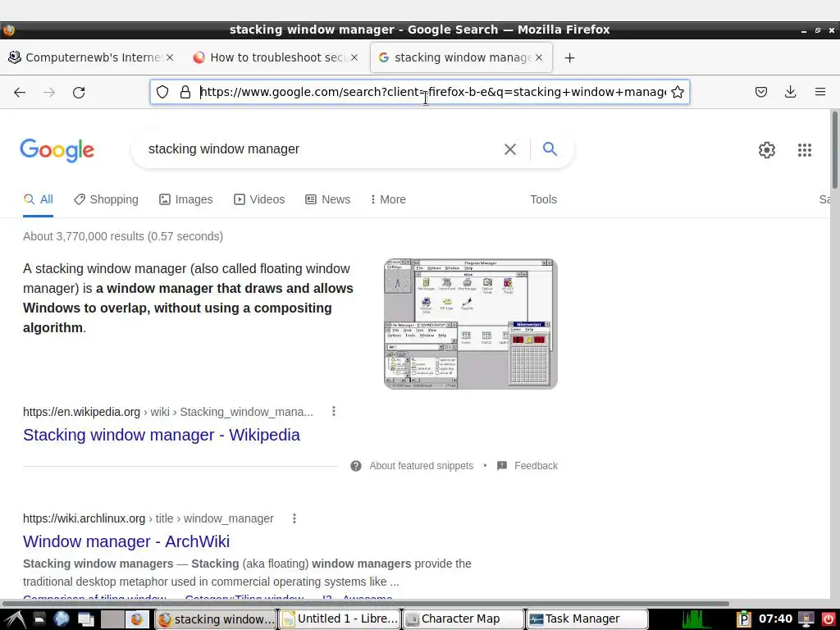The width and height of the screenshot is (840, 630).
Task: Open the tracking protection shield icon
Action: 162,92
